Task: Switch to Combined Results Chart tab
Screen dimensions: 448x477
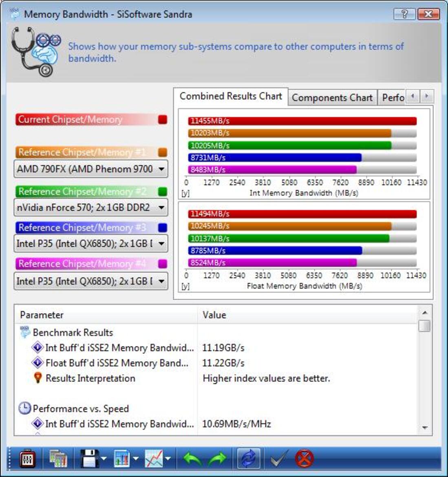Action: tap(231, 96)
